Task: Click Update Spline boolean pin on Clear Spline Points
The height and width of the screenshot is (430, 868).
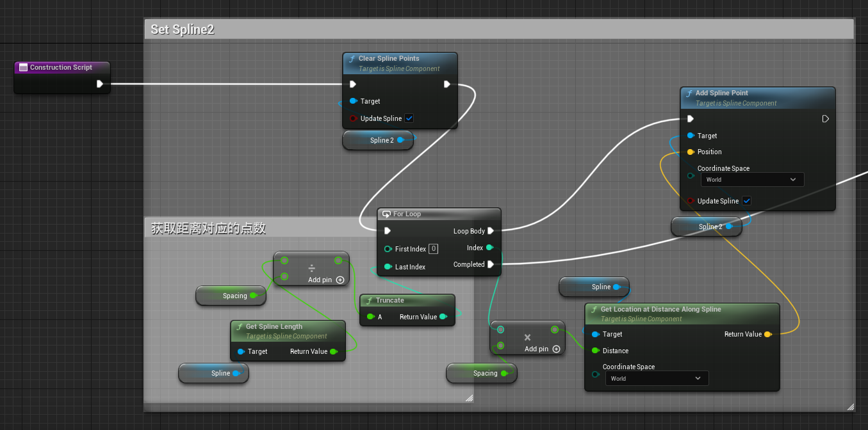Action: pyautogui.click(x=353, y=118)
